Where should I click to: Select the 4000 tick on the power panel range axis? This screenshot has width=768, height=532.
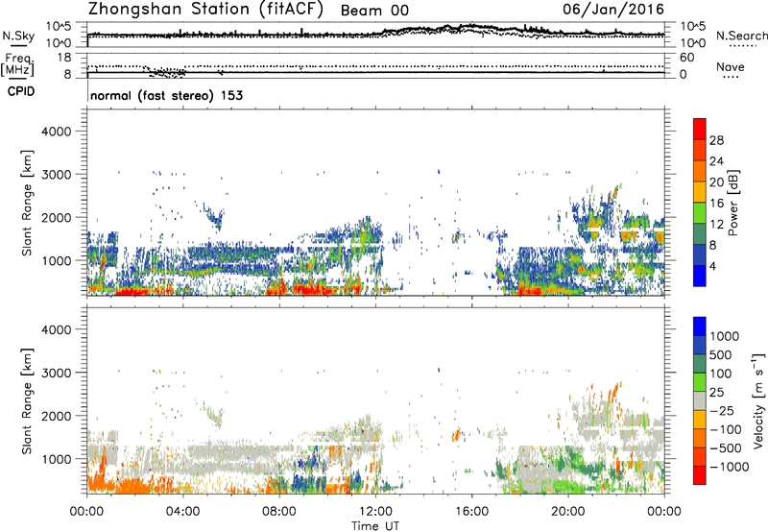pos(57,132)
